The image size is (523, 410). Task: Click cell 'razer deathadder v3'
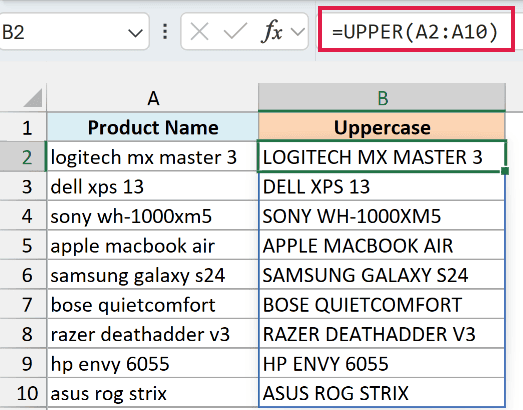153,334
